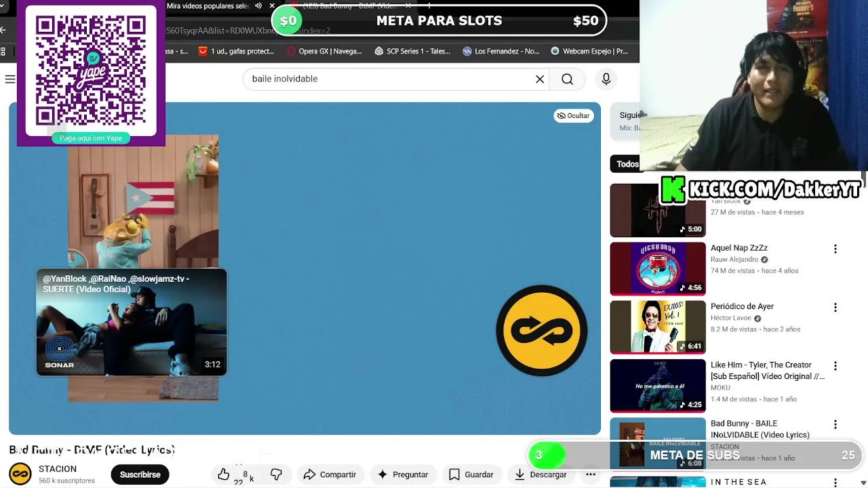
Task: Clear the search box with the X icon
Action: click(x=540, y=79)
